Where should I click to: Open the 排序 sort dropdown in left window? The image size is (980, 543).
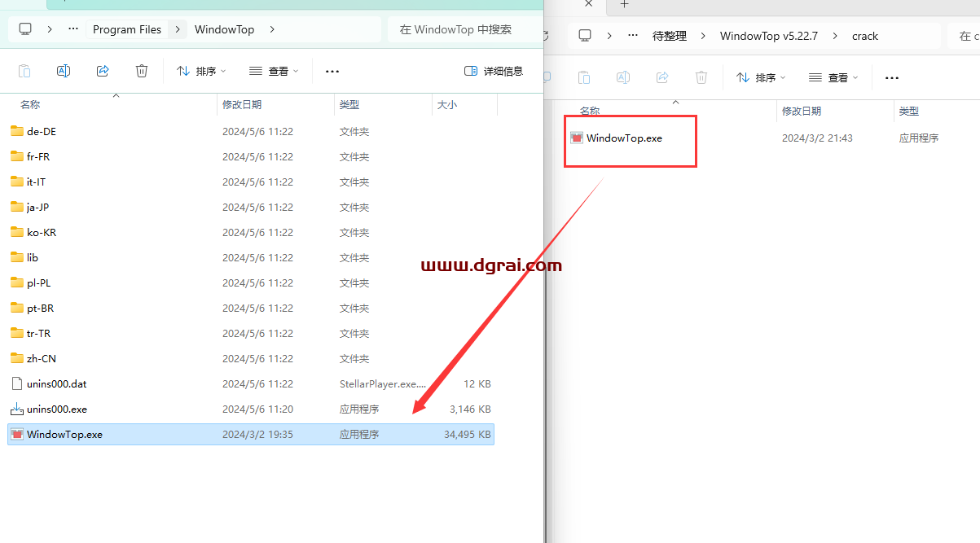click(x=201, y=71)
